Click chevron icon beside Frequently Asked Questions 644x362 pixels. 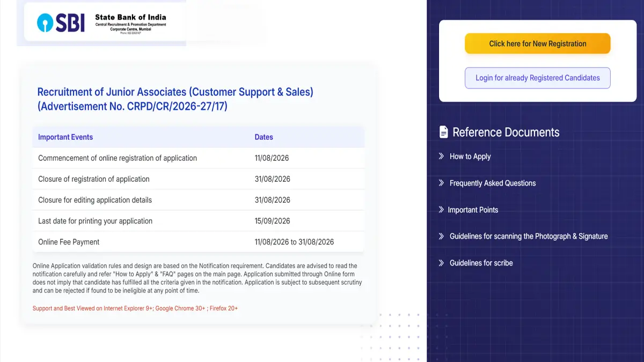click(x=441, y=183)
